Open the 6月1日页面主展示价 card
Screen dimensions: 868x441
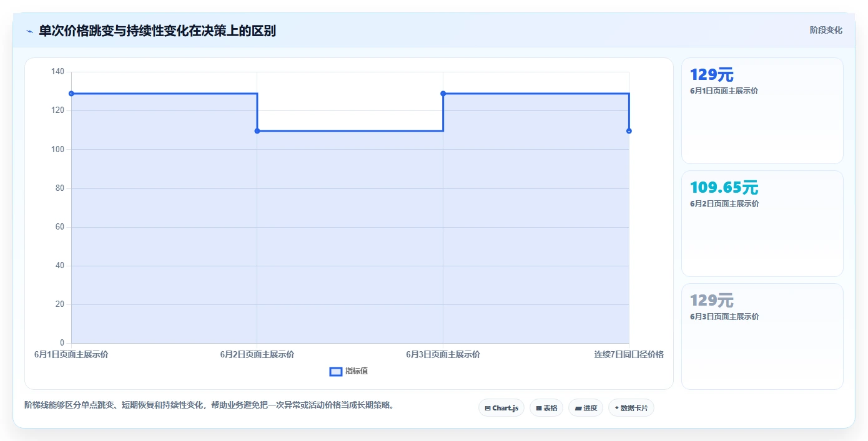click(x=762, y=110)
